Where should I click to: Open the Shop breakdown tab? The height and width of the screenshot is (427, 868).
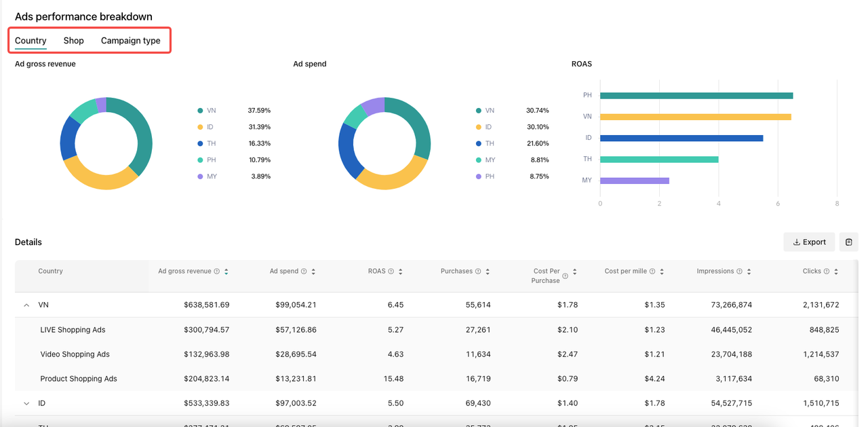(73, 41)
